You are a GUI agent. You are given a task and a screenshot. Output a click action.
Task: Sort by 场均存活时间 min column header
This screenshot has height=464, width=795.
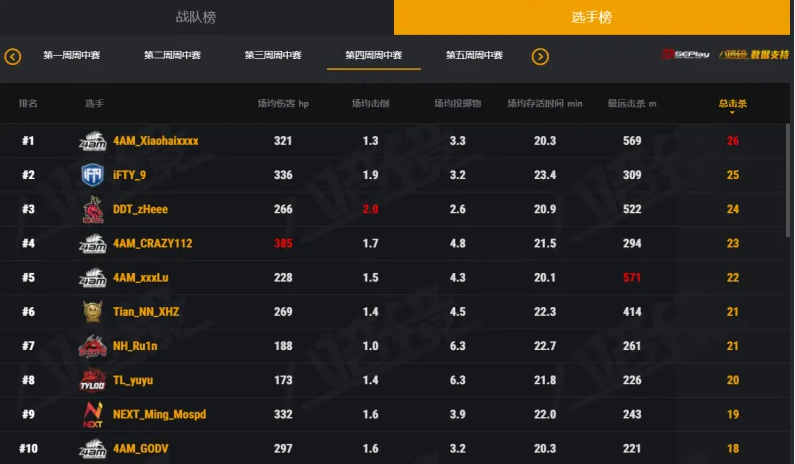pos(545,104)
